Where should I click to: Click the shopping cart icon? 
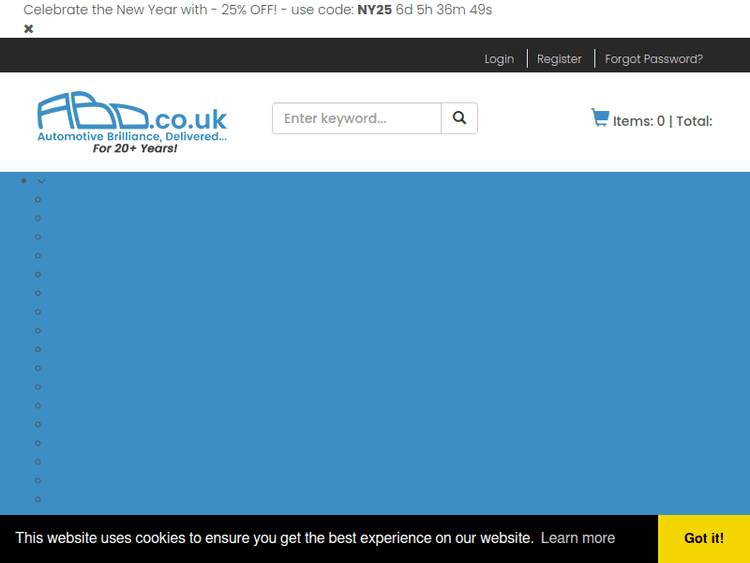click(600, 118)
